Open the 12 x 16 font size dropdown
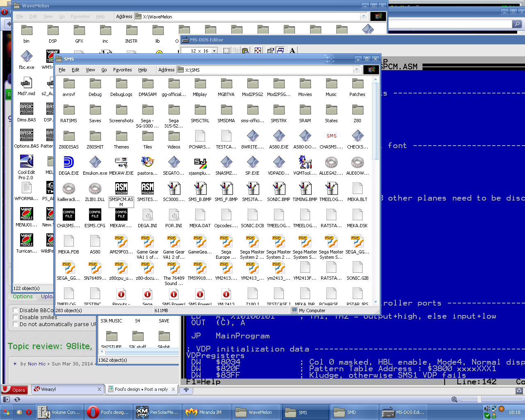Screen dimensions: 525x420 pyautogui.click(x=214, y=51)
